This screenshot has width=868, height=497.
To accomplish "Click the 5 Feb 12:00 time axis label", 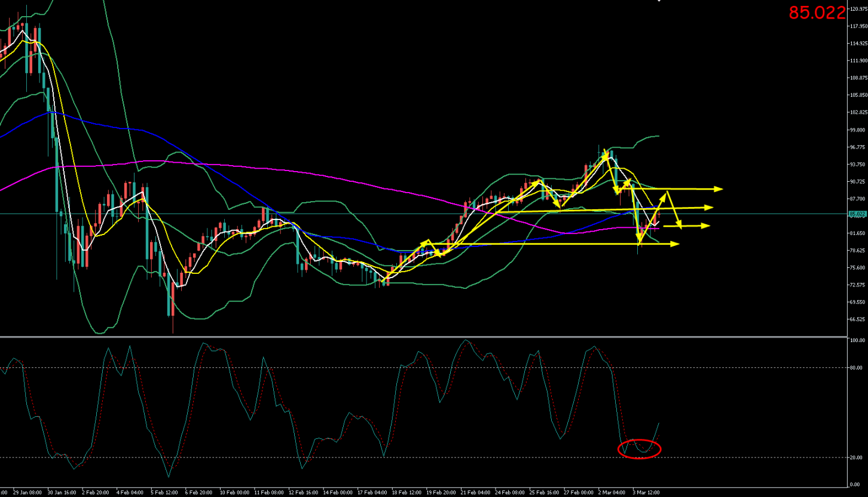I will [164, 493].
